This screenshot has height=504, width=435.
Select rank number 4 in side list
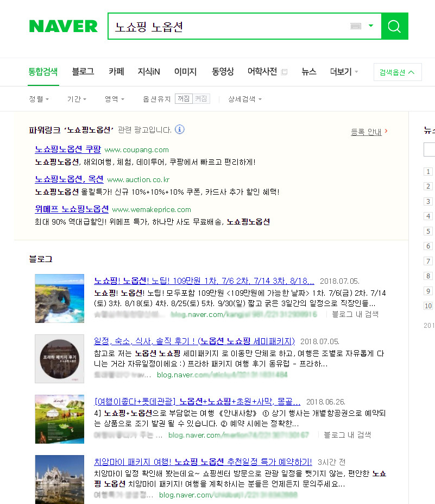pyautogui.click(x=428, y=216)
